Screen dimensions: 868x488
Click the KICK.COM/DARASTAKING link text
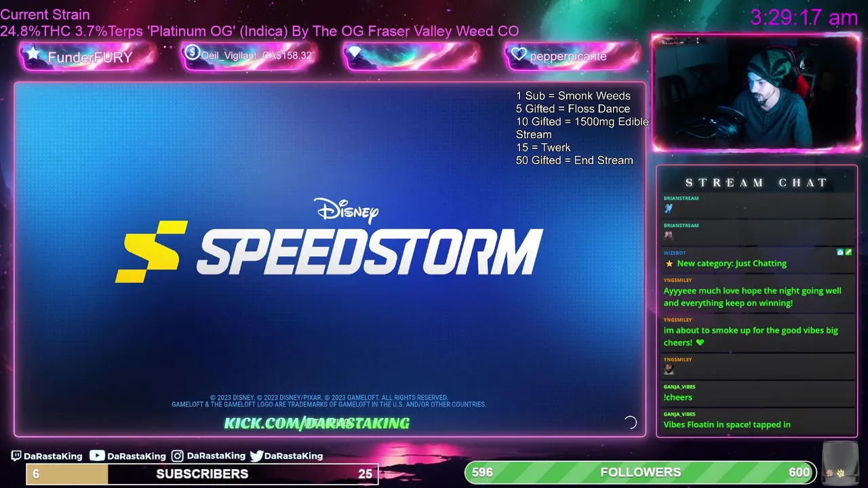pos(317,424)
